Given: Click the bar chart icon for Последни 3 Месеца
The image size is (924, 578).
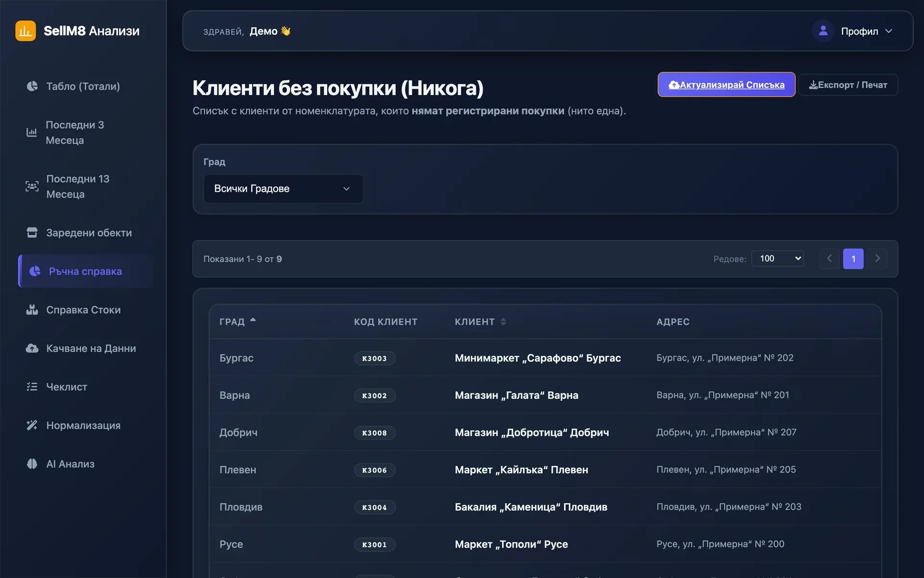Looking at the screenshot, I should pos(32,132).
